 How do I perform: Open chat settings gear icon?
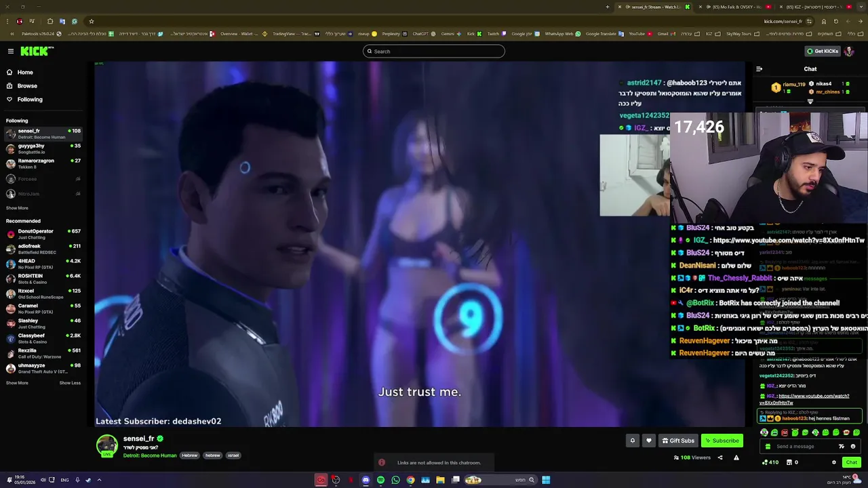834,462
